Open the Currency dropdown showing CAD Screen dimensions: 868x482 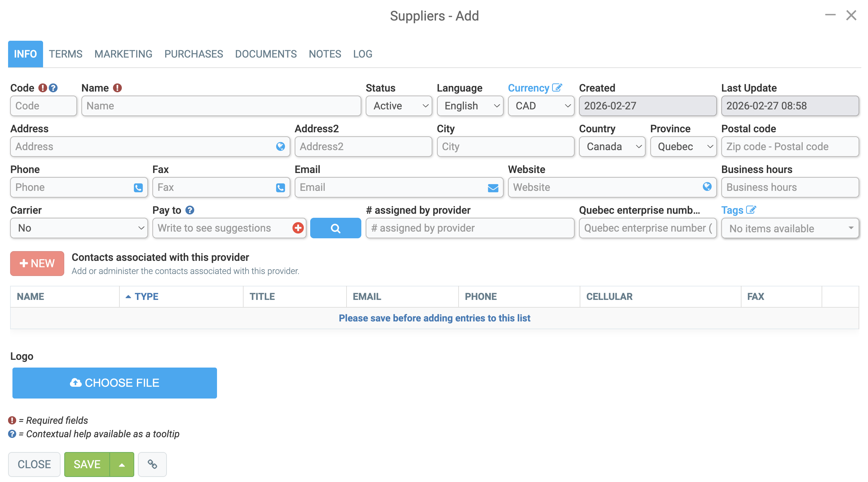pyautogui.click(x=541, y=106)
